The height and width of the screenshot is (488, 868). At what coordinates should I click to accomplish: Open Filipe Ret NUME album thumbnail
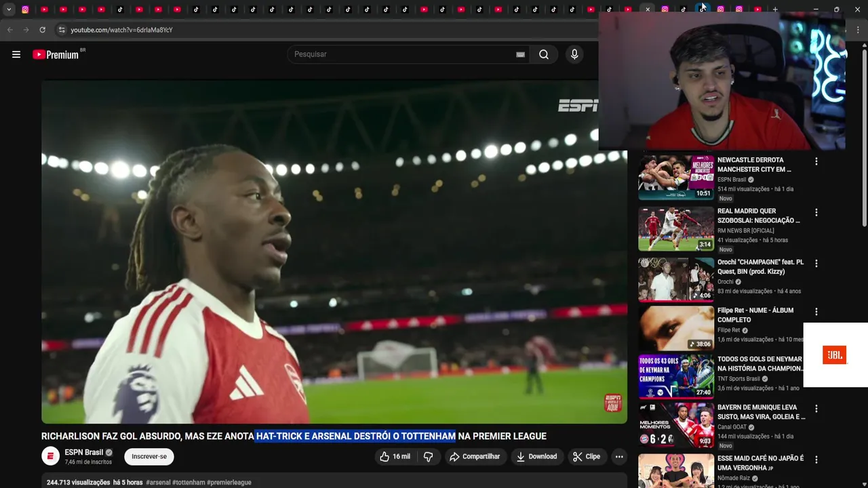[676, 328]
